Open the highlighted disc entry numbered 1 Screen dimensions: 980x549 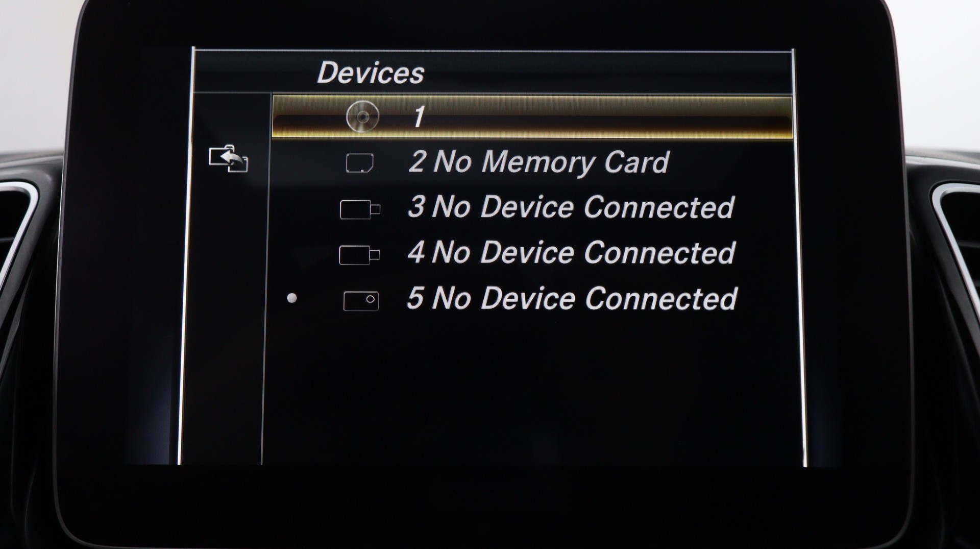click(x=532, y=117)
